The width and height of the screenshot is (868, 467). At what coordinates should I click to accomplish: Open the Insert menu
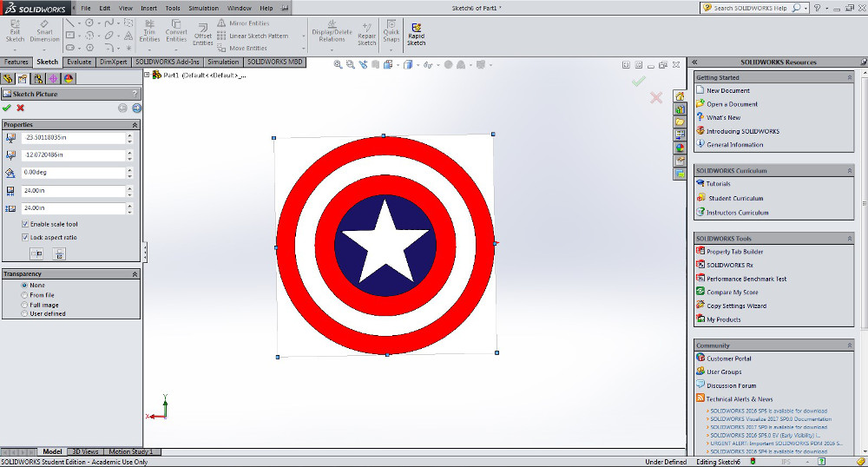click(x=149, y=9)
